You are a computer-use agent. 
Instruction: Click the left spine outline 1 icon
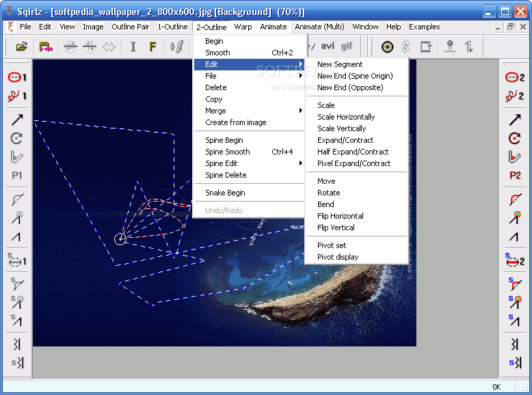(16, 260)
